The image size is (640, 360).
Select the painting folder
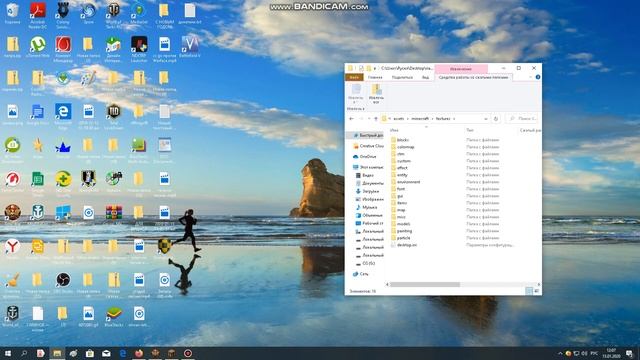click(x=401, y=231)
